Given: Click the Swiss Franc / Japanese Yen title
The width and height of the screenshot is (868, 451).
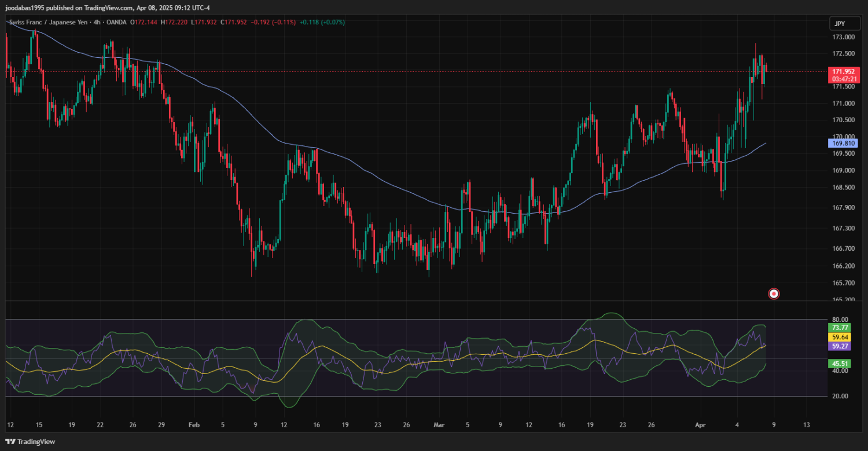Looking at the screenshot, I should 49,22.
